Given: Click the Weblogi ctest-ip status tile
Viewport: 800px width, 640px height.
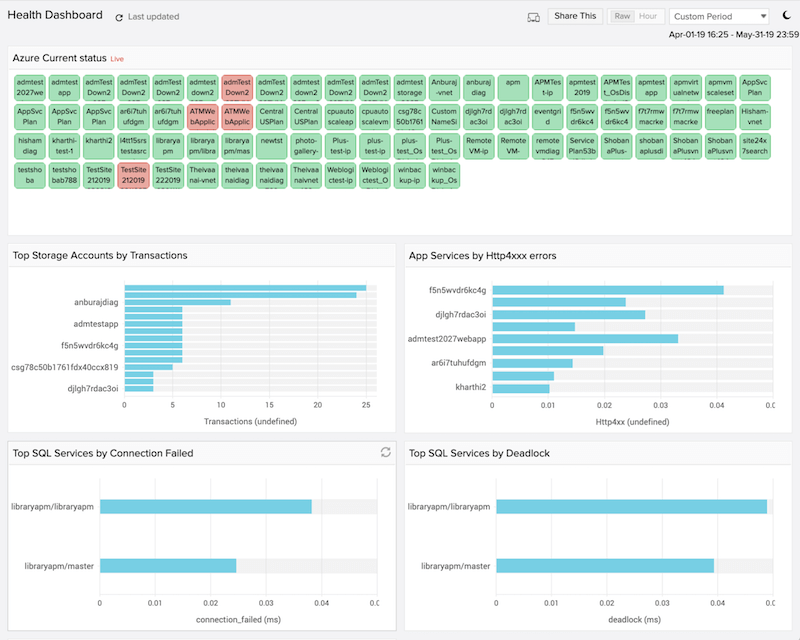Looking at the screenshot, I should pyautogui.click(x=341, y=175).
